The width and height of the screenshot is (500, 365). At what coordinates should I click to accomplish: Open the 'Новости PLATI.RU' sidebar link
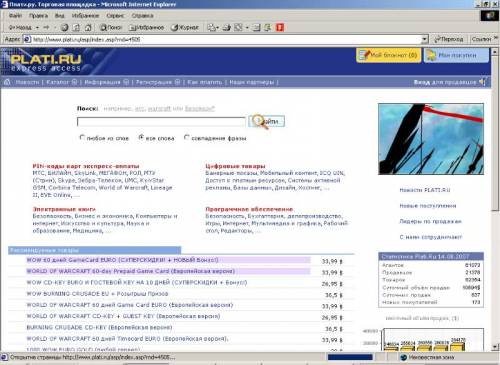coord(425,190)
